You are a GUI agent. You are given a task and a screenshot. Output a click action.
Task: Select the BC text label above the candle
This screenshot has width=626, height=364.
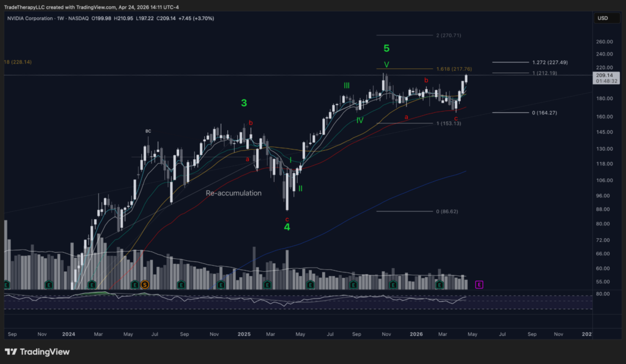pyautogui.click(x=148, y=131)
